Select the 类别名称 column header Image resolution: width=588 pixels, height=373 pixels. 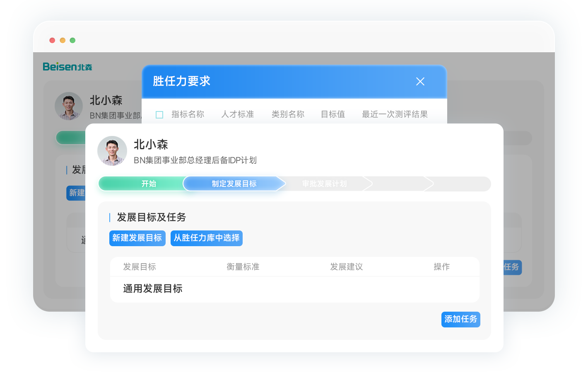[288, 114]
